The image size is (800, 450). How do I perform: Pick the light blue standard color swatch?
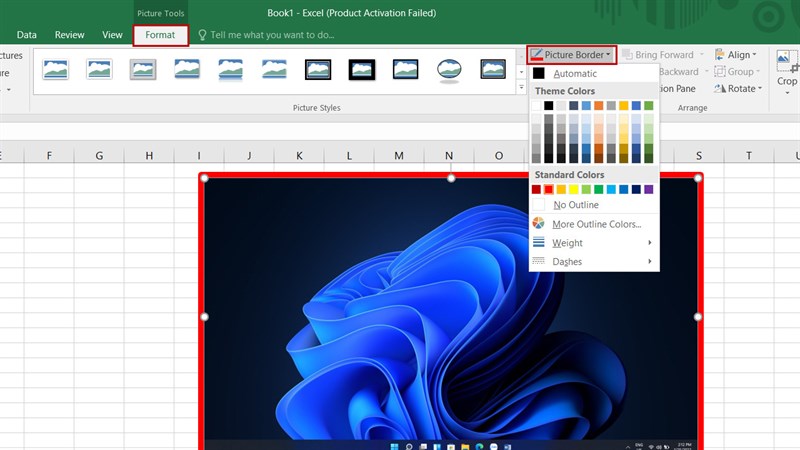611,189
